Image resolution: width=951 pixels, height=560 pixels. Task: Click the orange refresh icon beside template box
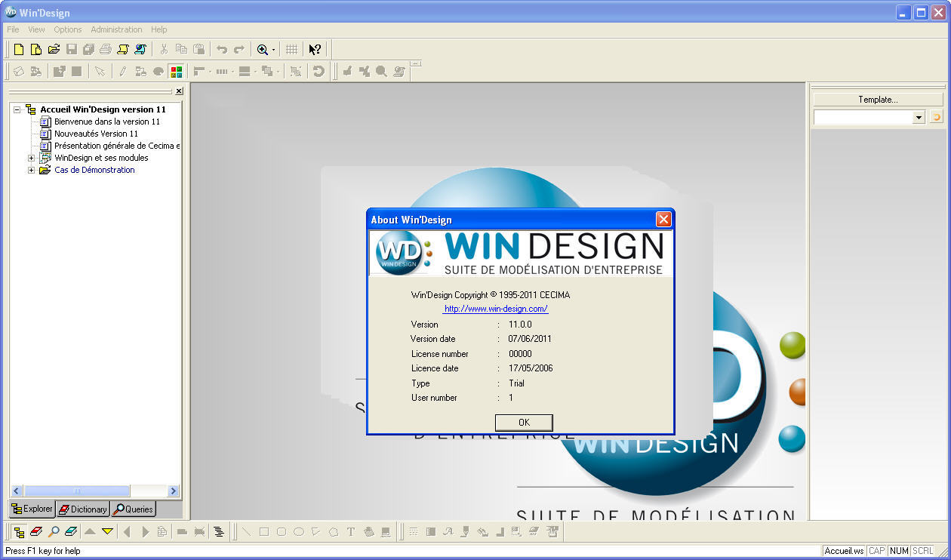[937, 117]
